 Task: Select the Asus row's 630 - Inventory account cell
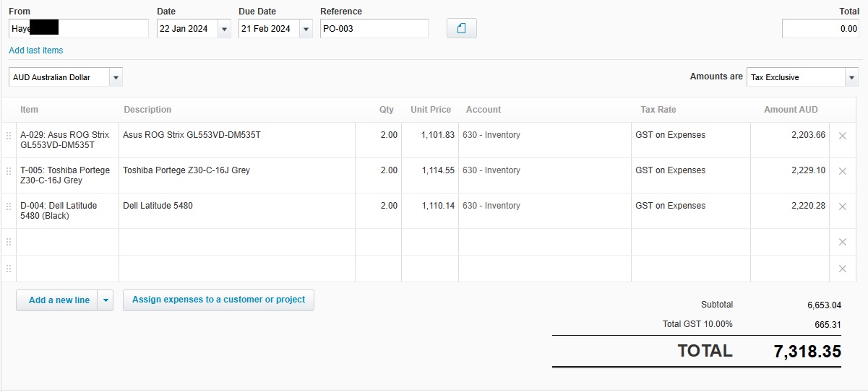[543, 135]
